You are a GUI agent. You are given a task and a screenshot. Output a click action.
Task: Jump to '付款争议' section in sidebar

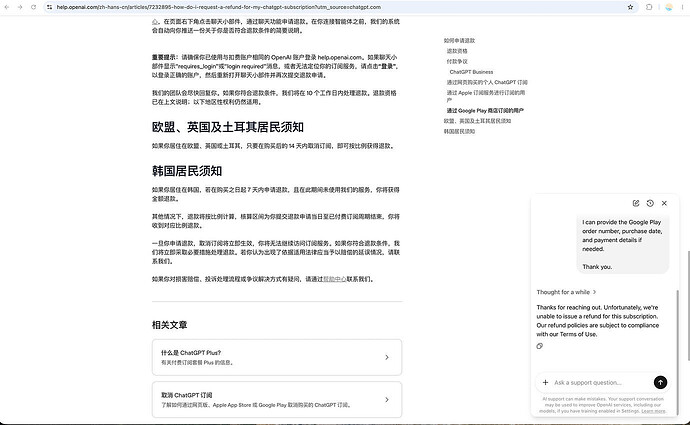point(457,62)
